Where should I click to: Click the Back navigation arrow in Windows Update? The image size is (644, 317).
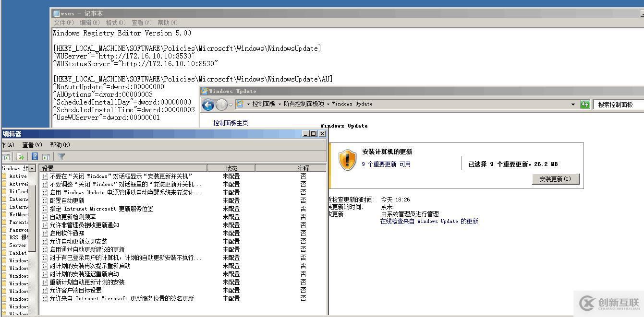point(207,104)
